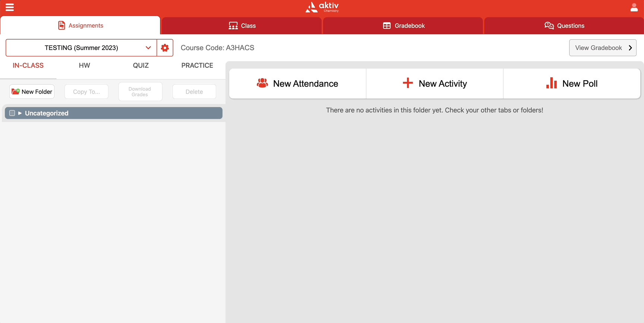644x323 pixels.
Task: Click the Aktiv Chemistry logo
Action: pyautogui.click(x=322, y=7)
